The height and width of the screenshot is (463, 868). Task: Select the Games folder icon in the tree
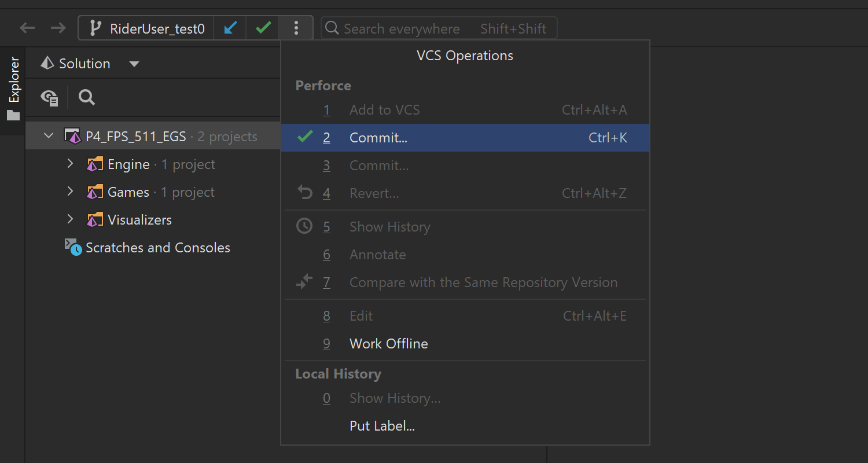[x=95, y=192]
